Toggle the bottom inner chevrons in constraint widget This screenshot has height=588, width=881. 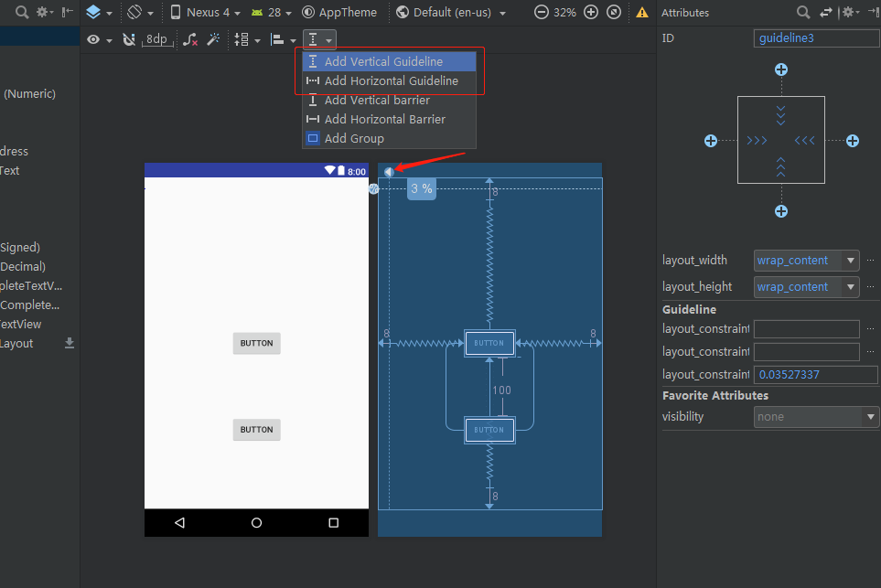(781, 166)
